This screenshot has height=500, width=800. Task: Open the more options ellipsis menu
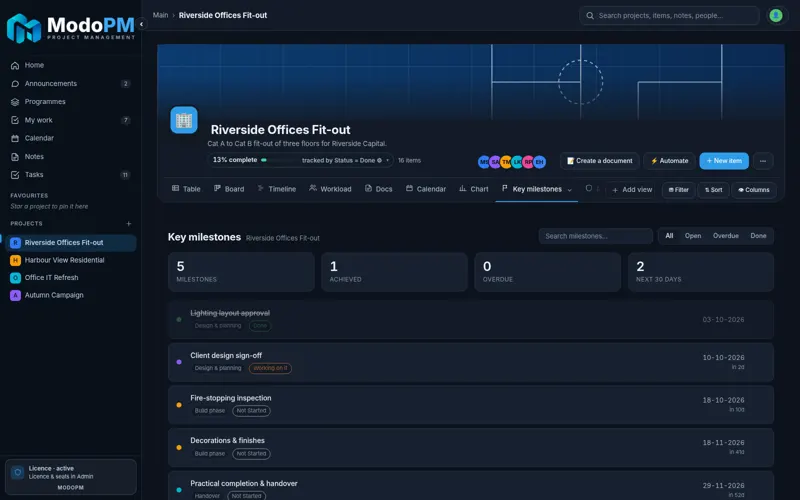pos(763,161)
